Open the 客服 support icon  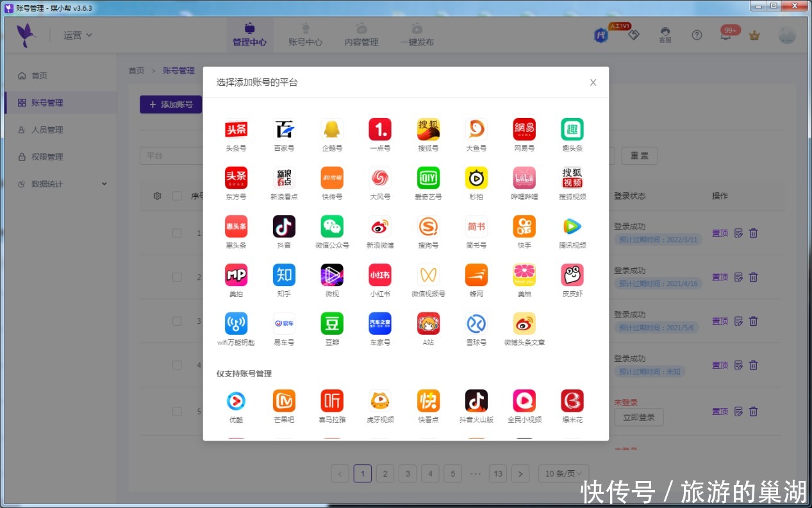click(x=665, y=35)
